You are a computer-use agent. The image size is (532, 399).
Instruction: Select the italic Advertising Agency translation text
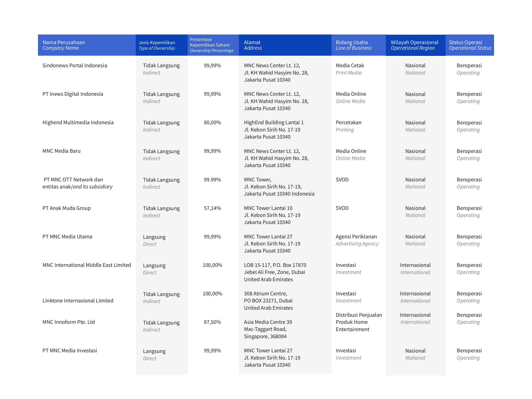point(357,244)
